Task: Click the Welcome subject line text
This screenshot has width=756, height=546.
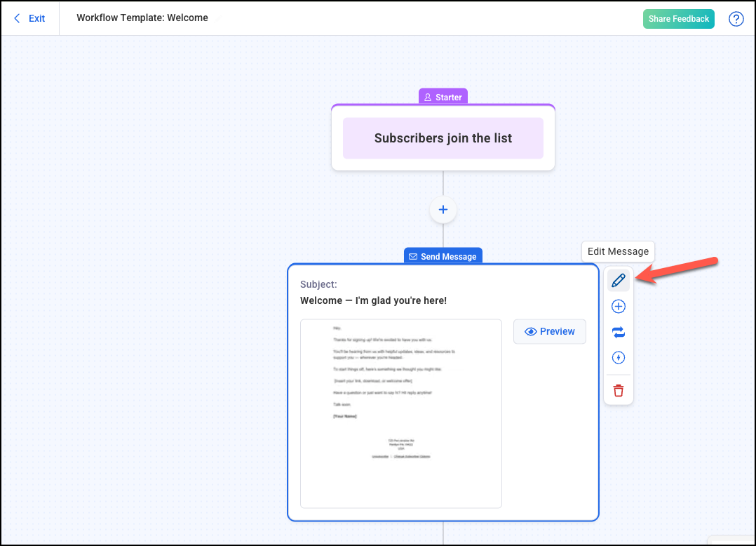Action: pos(373,300)
